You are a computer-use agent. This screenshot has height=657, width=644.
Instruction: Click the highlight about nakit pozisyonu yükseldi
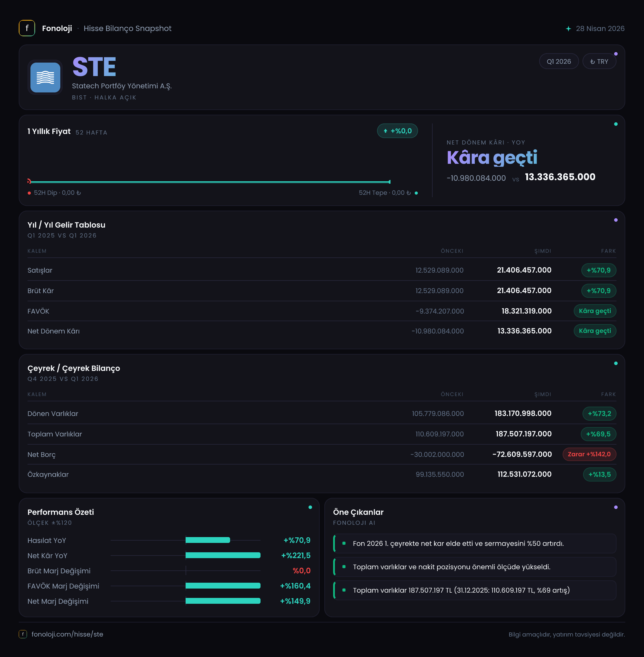pos(475,567)
